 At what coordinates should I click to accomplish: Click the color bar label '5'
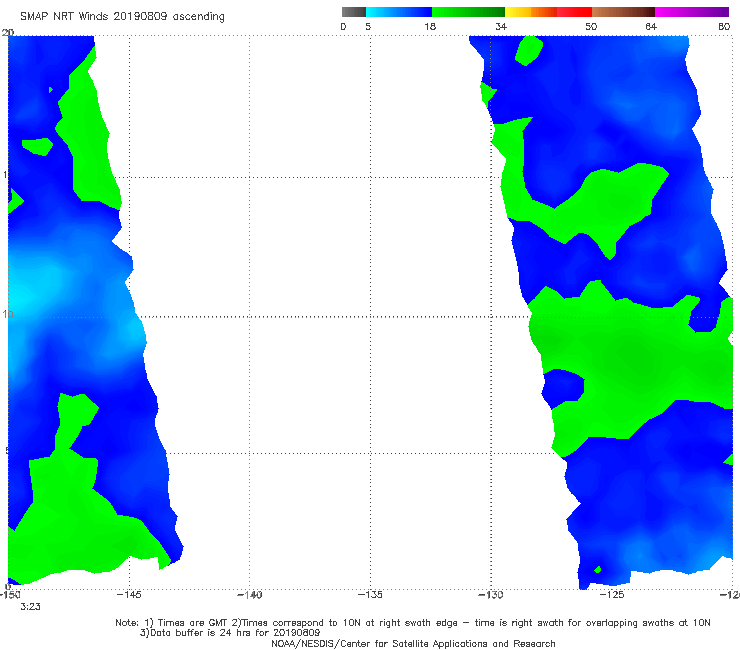(368, 27)
